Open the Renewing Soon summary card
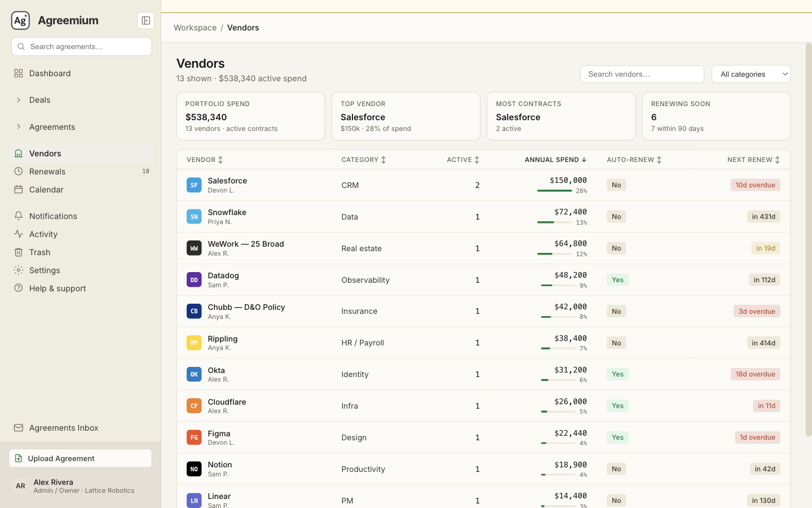 point(716,116)
